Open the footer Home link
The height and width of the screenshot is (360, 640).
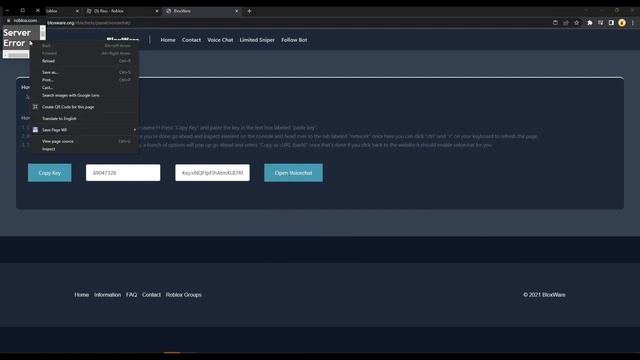(x=82, y=295)
